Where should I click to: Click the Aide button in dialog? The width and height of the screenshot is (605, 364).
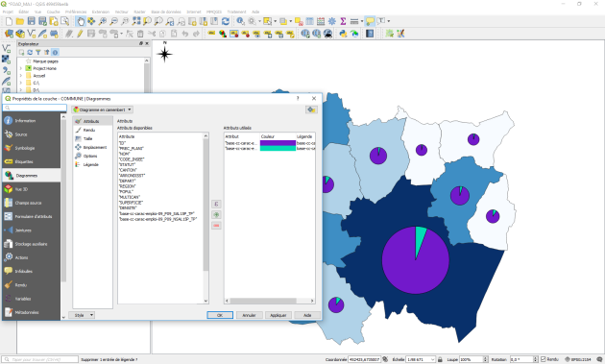click(307, 315)
